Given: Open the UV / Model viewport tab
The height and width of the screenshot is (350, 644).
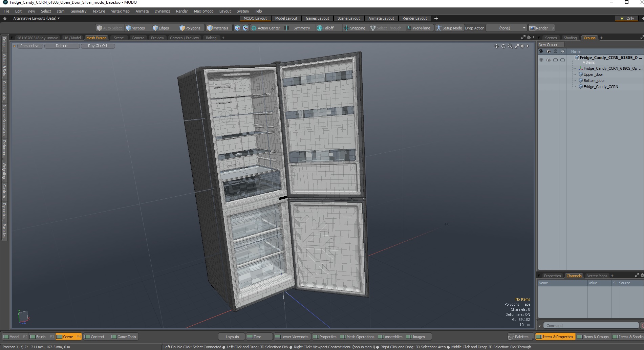Looking at the screenshot, I should (72, 38).
